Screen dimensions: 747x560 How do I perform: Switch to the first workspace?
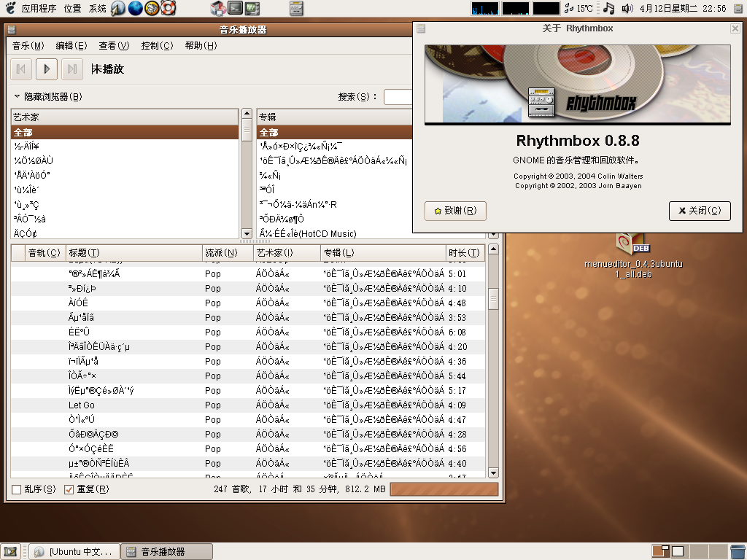[661, 551]
